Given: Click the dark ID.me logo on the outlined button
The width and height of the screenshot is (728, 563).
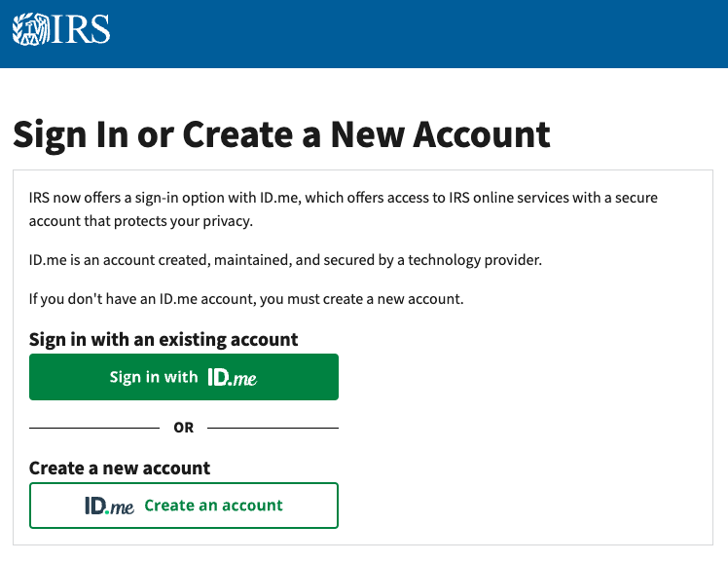Looking at the screenshot, I should point(109,506).
